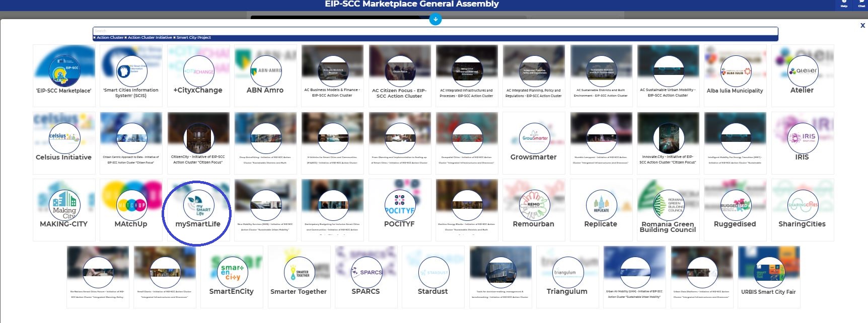Open Chat in the top bar
Image resolution: width=868 pixels, height=323 pixels.
click(861, 5)
